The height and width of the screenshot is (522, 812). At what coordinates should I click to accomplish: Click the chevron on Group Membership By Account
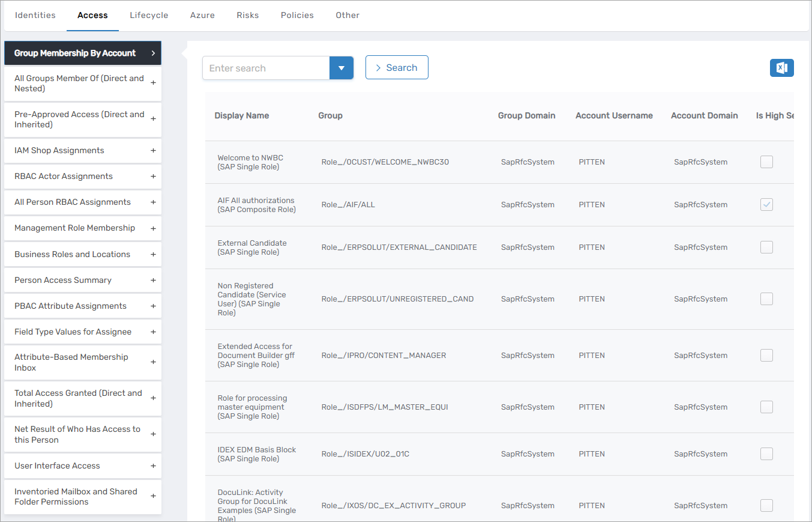[153, 53]
